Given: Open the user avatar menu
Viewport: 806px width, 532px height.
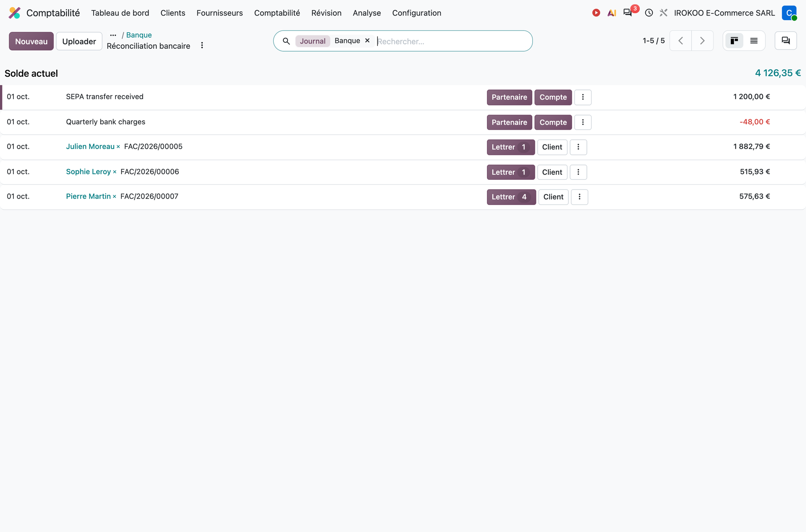Looking at the screenshot, I should pyautogui.click(x=789, y=13).
